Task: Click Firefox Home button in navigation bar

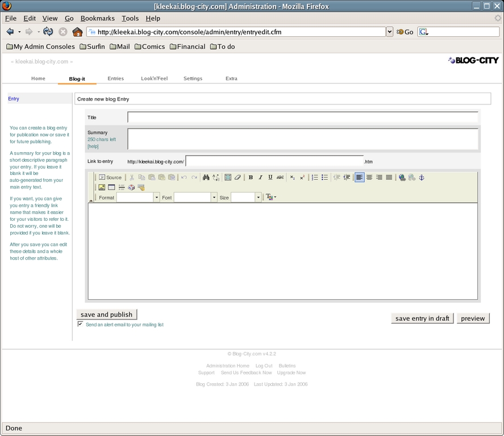Action: [x=78, y=32]
